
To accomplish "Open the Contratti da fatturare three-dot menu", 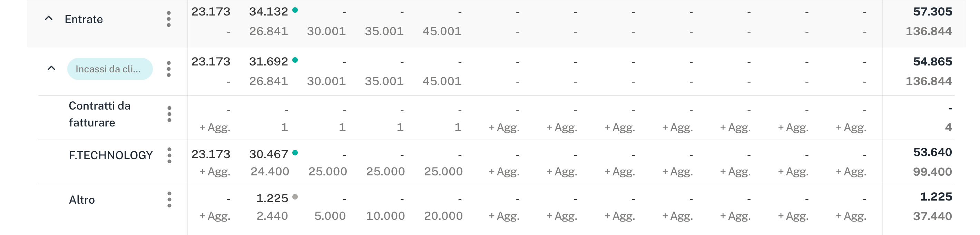I will pyautogui.click(x=169, y=114).
